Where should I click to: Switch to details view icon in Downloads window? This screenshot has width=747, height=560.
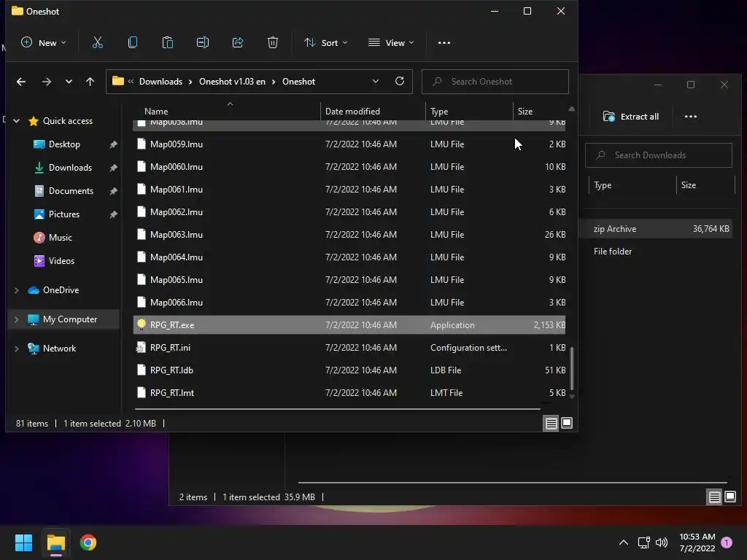(714, 497)
